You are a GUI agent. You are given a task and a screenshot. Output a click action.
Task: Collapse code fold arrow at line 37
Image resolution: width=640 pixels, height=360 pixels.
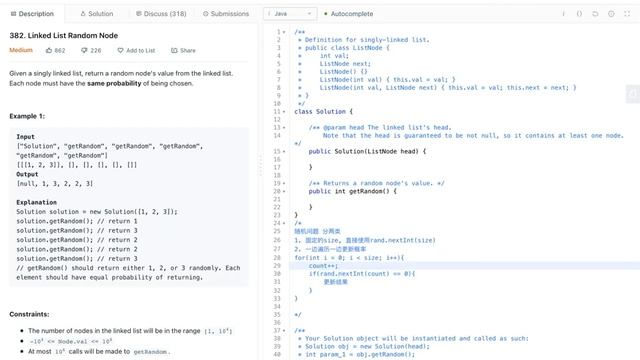click(x=284, y=331)
